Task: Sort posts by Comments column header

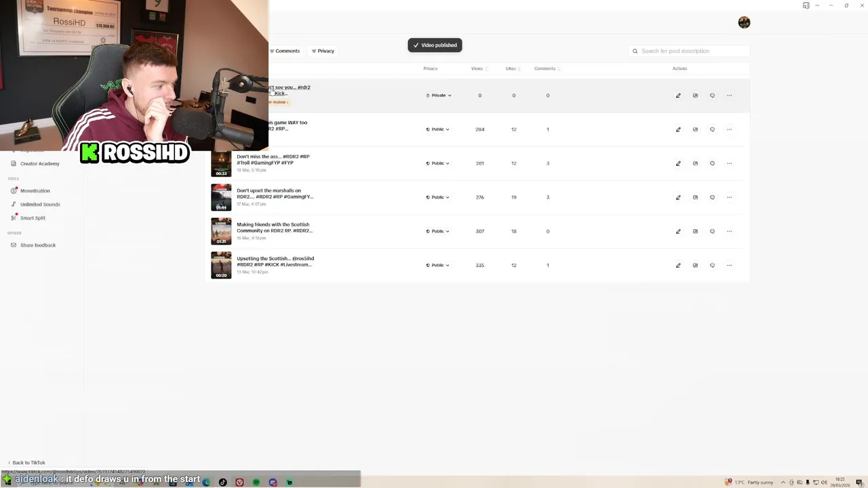Action: point(547,68)
